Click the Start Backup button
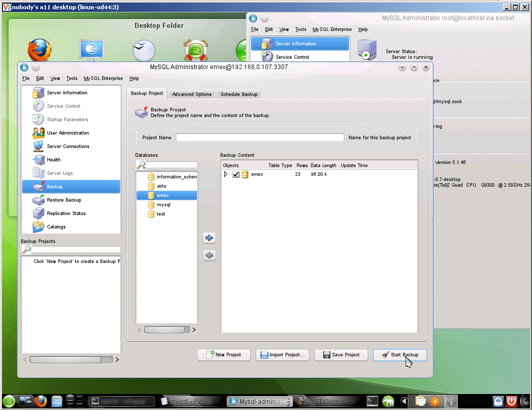 click(x=400, y=355)
